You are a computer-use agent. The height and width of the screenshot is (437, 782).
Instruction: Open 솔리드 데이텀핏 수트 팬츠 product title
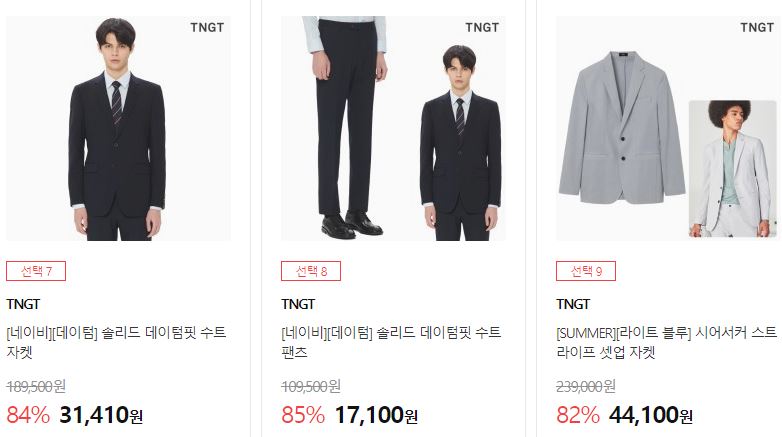point(391,342)
